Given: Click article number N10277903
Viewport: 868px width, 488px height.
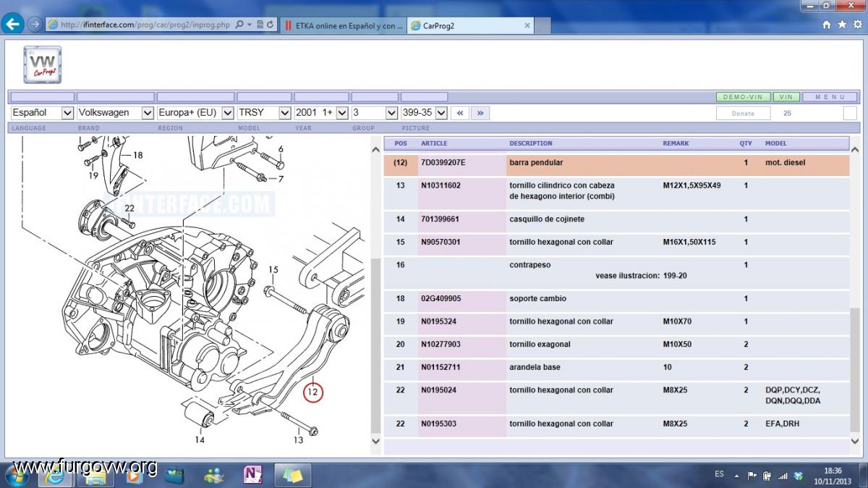Looking at the screenshot, I should pyautogui.click(x=441, y=344).
